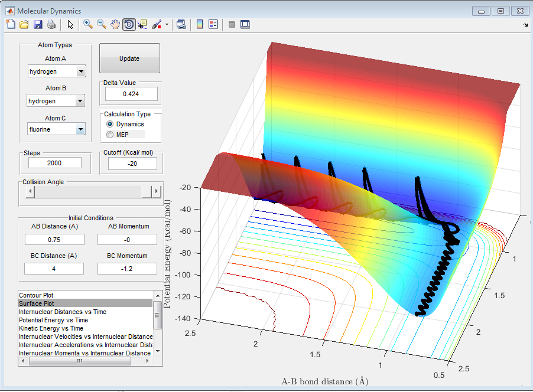Viewport: 533px width, 392px height.
Task: Click the Insert Colorbar icon
Action: click(200, 24)
